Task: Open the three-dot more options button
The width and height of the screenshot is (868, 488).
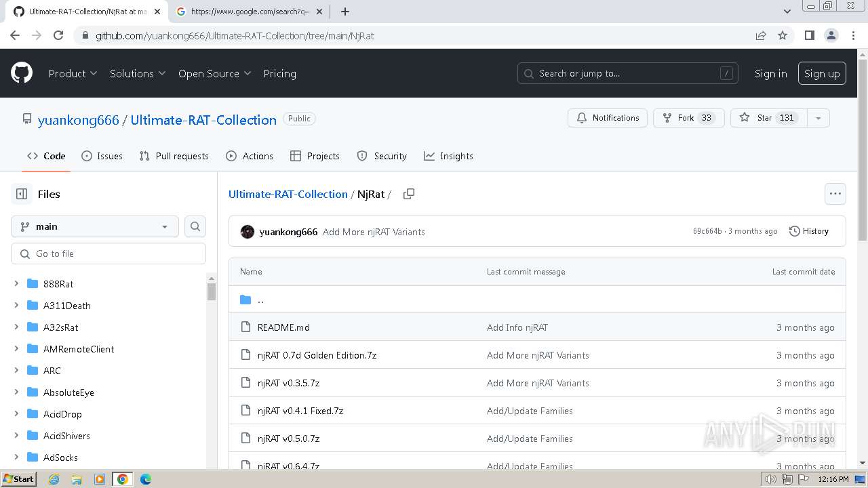Action: pyautogui.click(x=835, y=194)
